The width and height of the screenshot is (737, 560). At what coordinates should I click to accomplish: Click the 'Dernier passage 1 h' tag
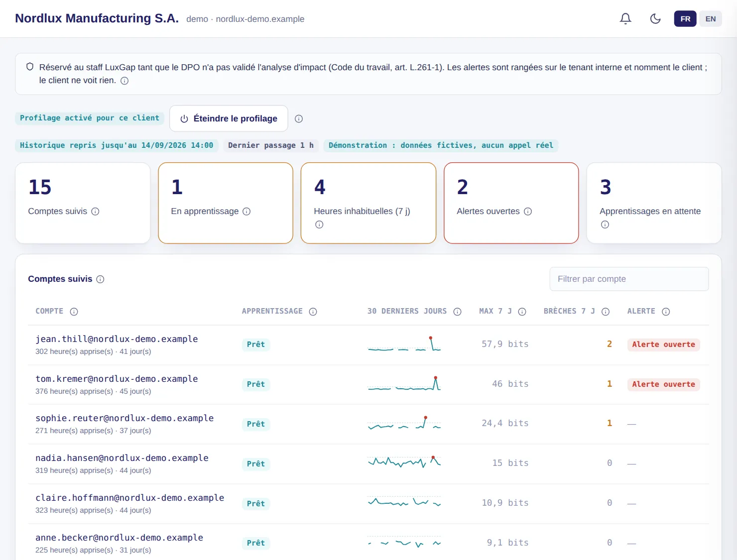pyautogui.click(x=271, y=145)
